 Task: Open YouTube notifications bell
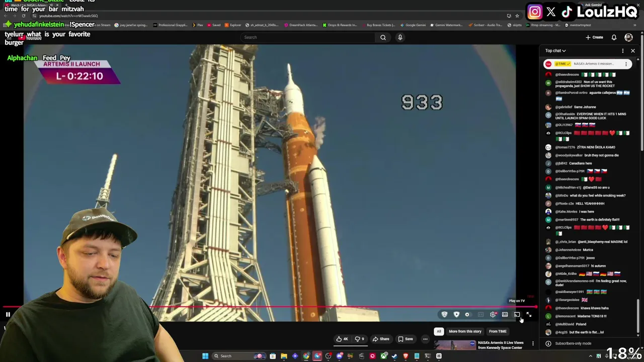tap(614, 37)
